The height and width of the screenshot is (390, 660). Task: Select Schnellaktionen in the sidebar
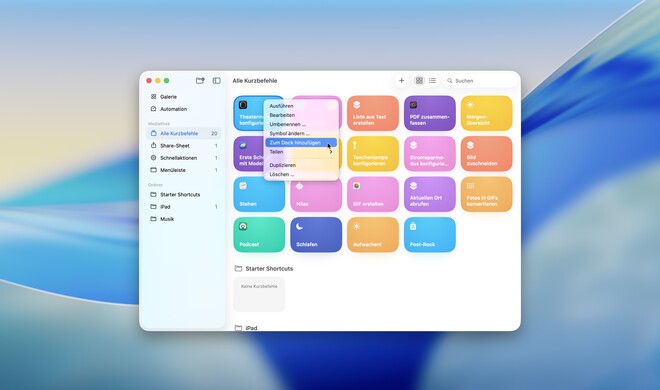[183, 158]
